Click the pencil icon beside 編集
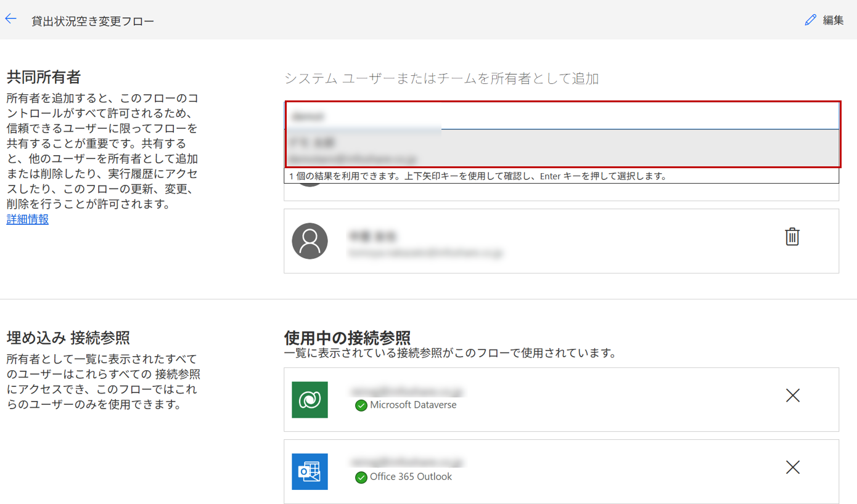This screenshot has height=504, width=857. click(x=810, y=20)
